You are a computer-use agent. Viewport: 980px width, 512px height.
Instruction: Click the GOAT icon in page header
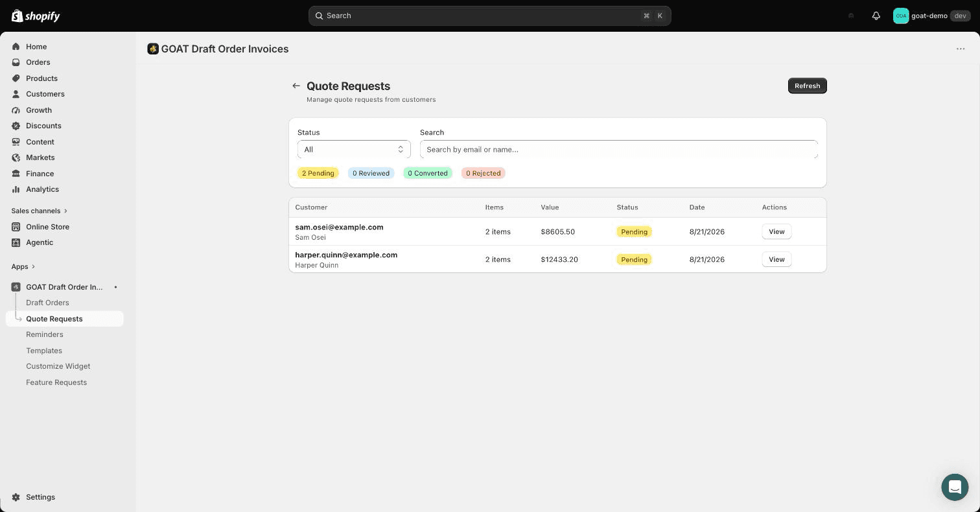153,49
